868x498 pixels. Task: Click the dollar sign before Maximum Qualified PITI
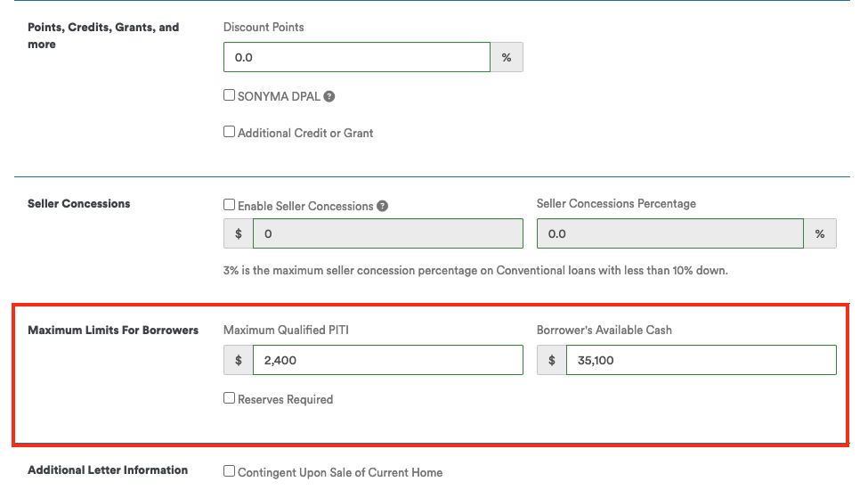coord(239,360)
